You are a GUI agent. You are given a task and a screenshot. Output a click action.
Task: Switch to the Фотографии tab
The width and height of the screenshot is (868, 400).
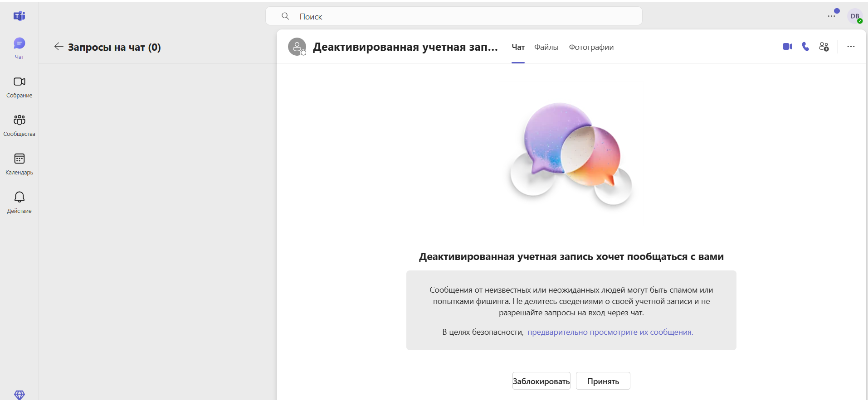pyautogui.click(x=591, y=47)
